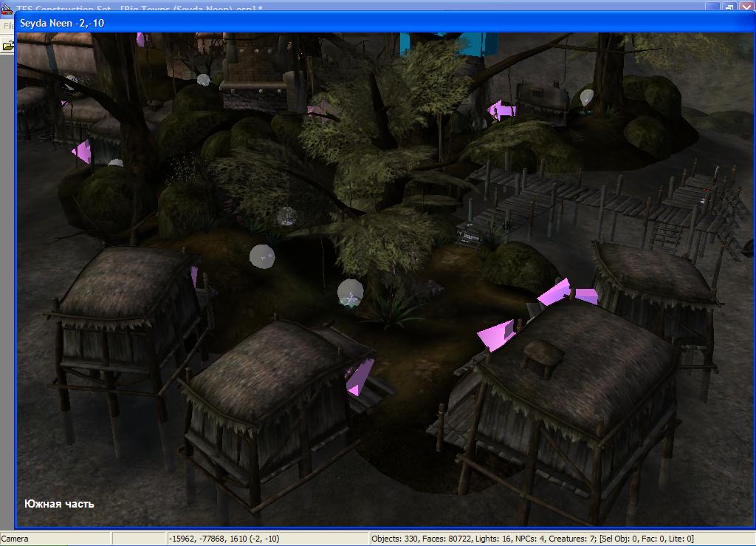Screen dimensions: 756x546
Task: Restore down the main Construction Set window
Action: [x=729, y=7]
